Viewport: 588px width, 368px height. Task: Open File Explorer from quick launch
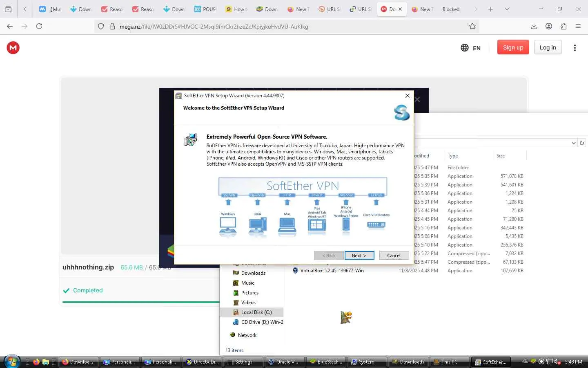tap(46, 362)
